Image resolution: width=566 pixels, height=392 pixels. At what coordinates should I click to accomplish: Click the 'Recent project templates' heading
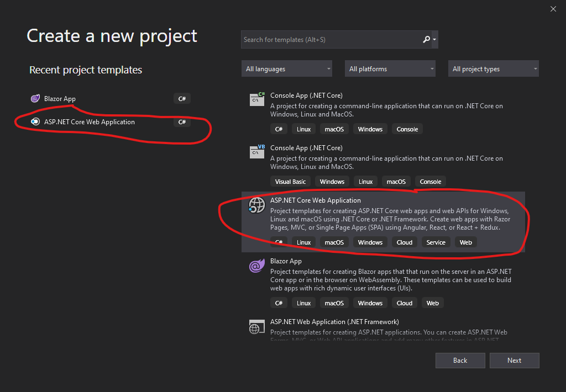(86, 70)
